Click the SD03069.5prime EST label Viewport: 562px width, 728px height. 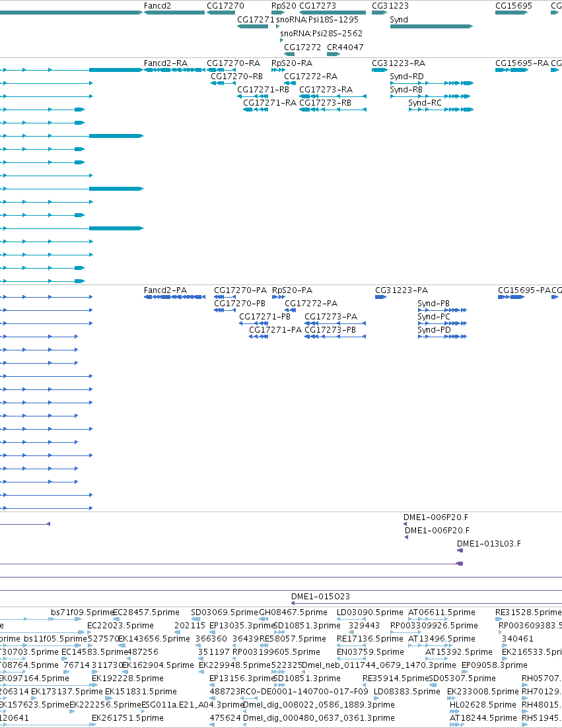point(225,612)
